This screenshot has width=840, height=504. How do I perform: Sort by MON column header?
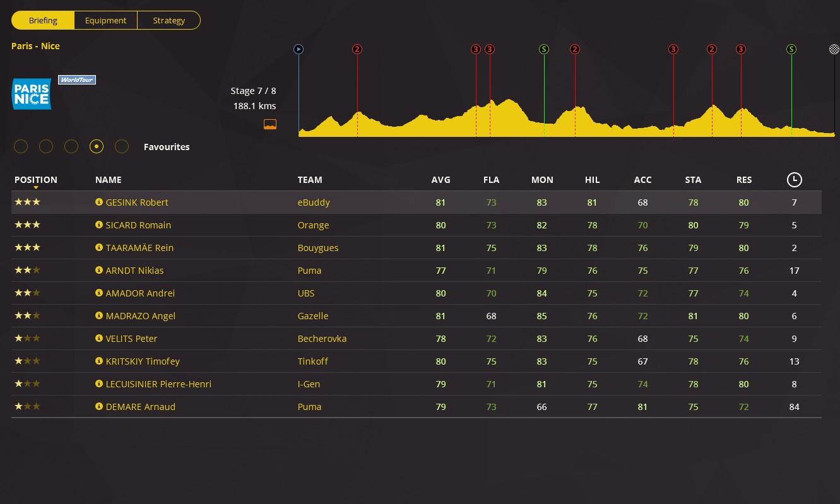point(542,180)
